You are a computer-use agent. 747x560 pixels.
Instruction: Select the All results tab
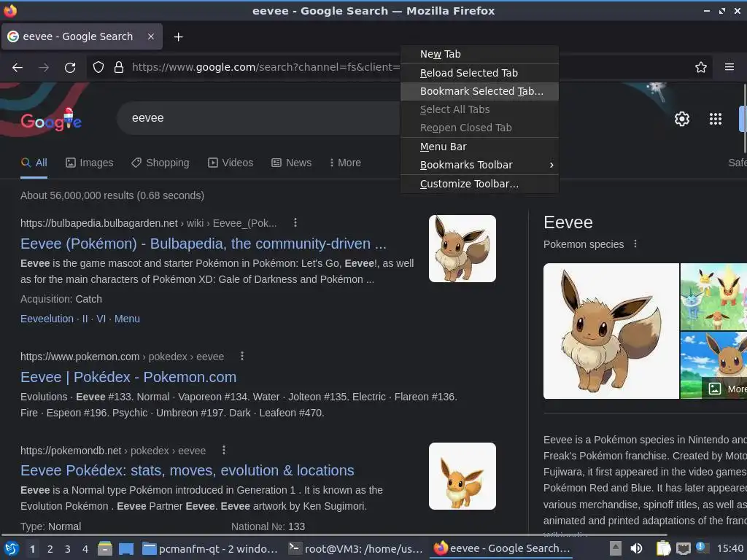click(34, 163)
